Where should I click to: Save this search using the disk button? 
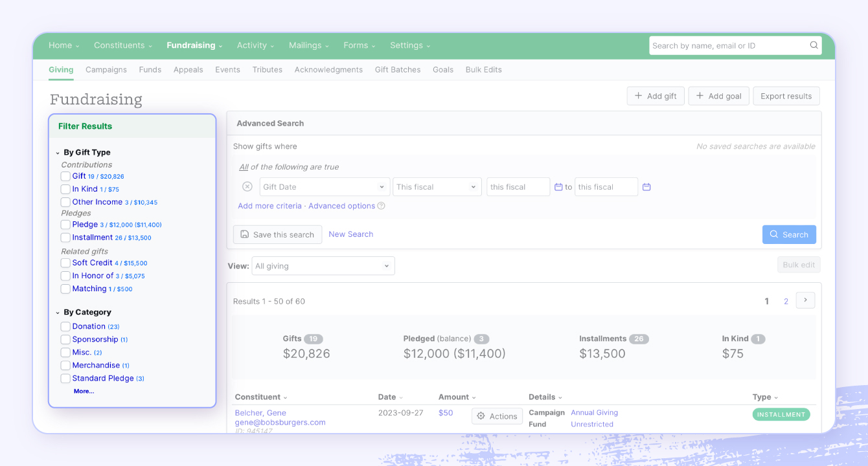click(277, 234)
